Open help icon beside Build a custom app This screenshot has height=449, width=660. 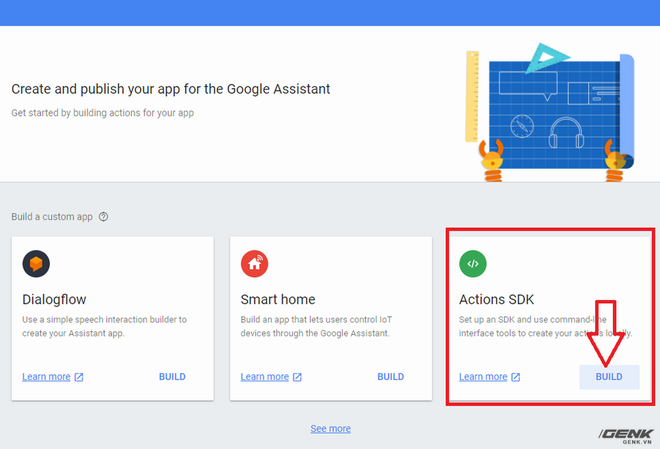coord(104,217)
